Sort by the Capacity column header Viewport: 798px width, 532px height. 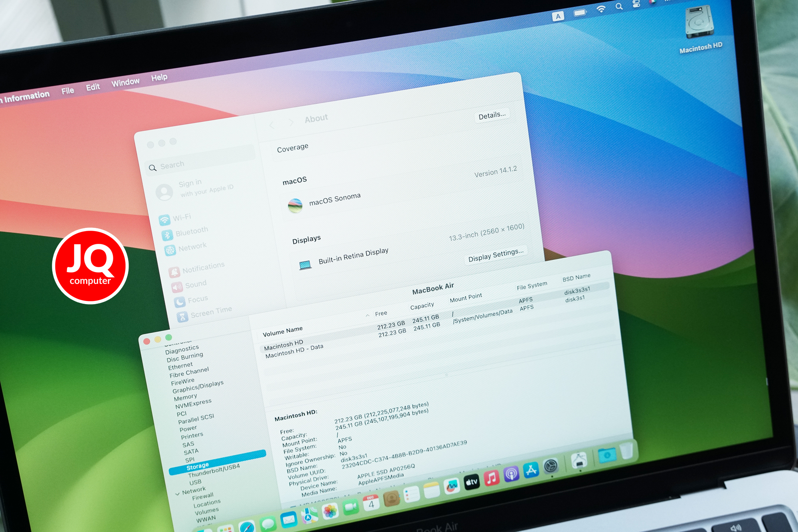pos(422,306)
